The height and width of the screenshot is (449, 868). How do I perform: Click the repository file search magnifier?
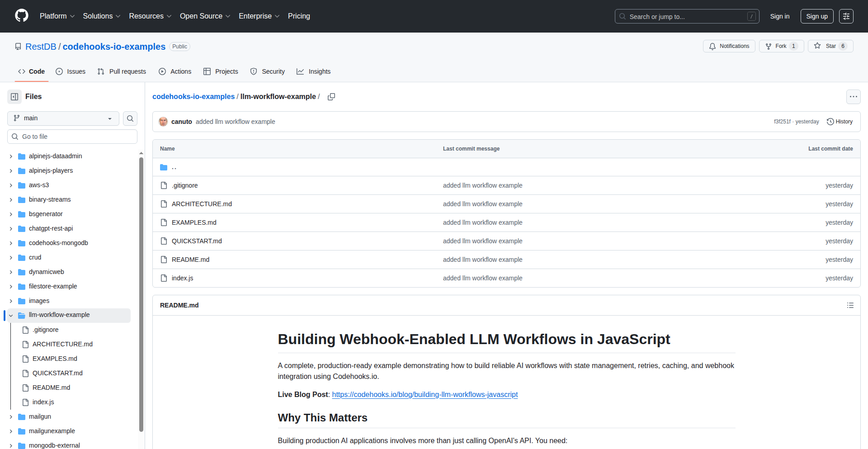click(x=130, y=118)
